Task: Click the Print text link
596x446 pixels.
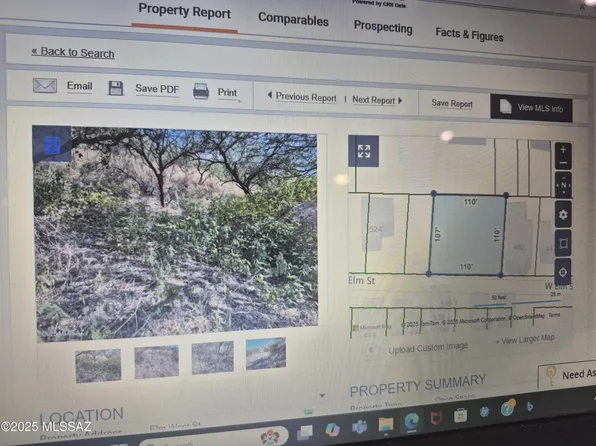Action: coord(227,92)
